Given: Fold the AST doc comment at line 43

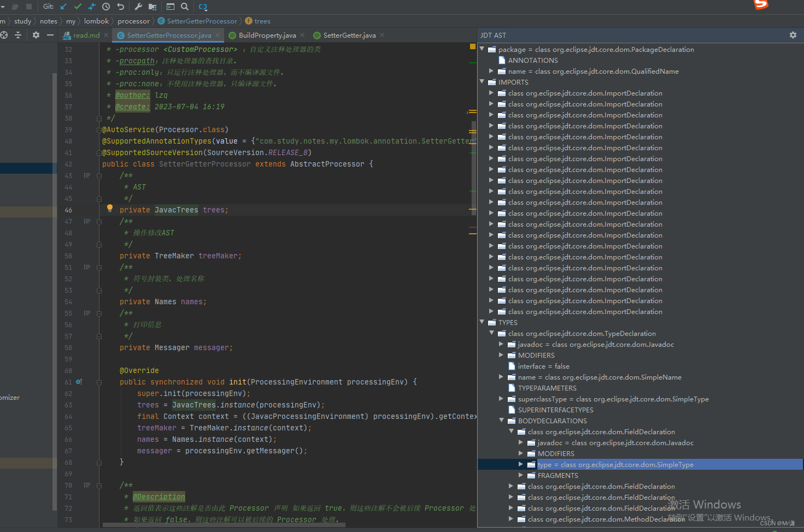Looking at the screenshot, I should [x=99, y=176].
